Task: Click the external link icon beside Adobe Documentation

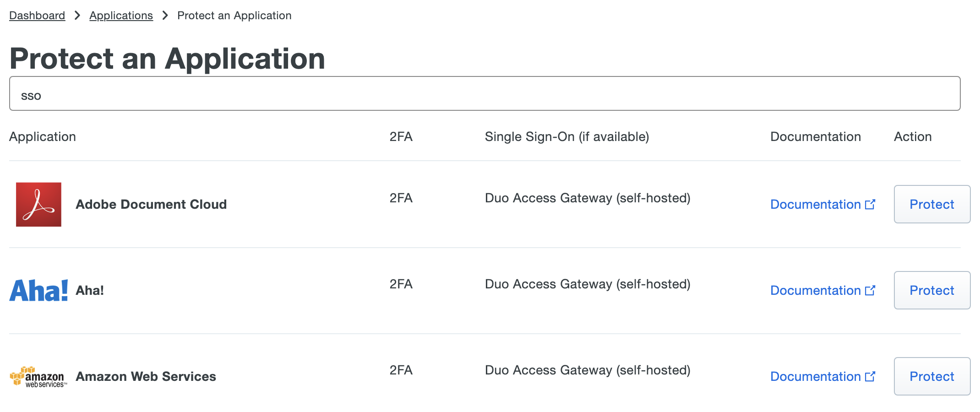Action: point(871,204)
